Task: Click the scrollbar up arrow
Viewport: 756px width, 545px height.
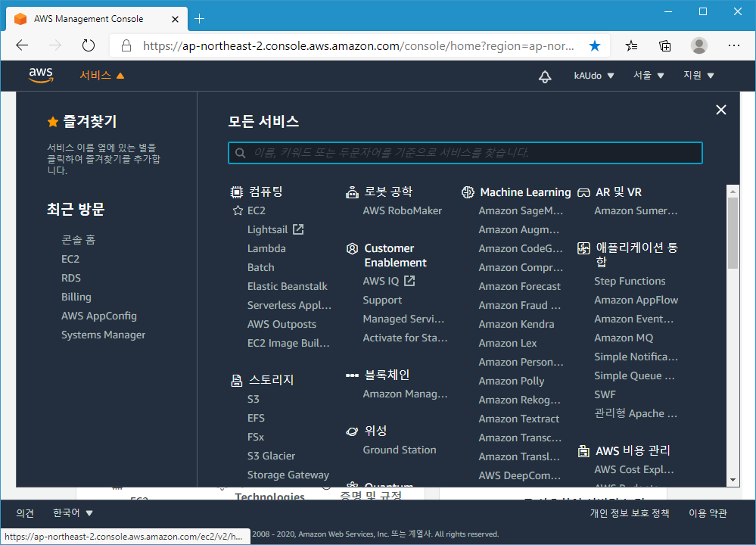Action: pyautogui.click(x=733, y=192)
